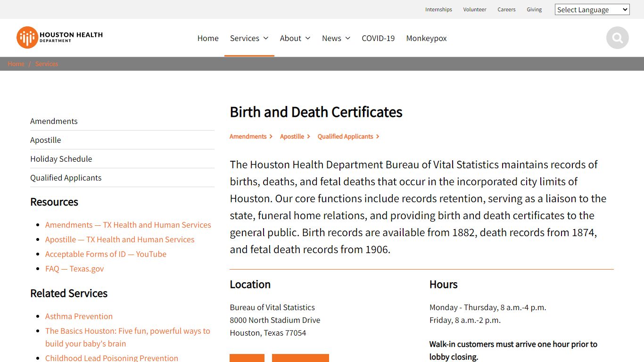
Task: Open Childhood Lead Poisoning Prevention link
Action: (112, 358)
